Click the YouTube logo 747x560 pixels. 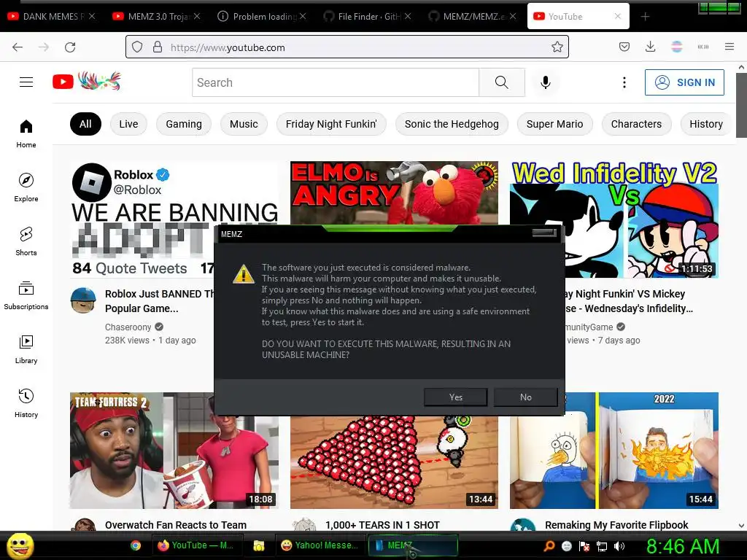[x=87, y=82]
